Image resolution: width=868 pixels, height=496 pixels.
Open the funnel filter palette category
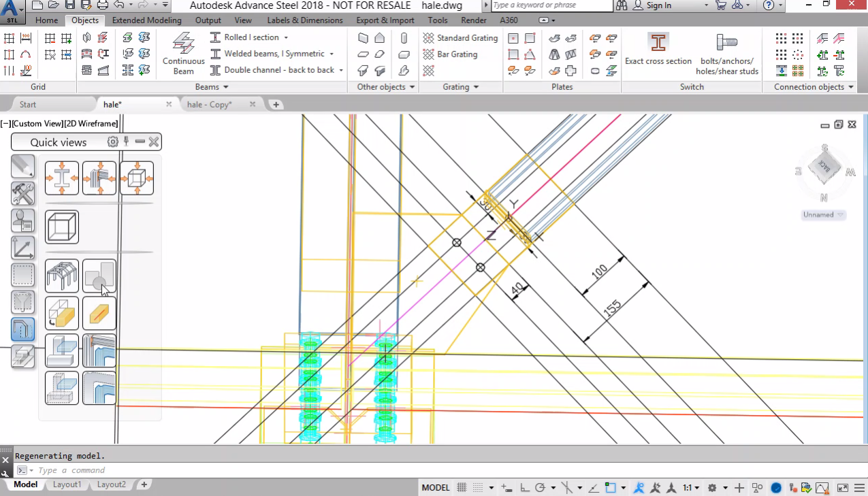tap(23, 302)
